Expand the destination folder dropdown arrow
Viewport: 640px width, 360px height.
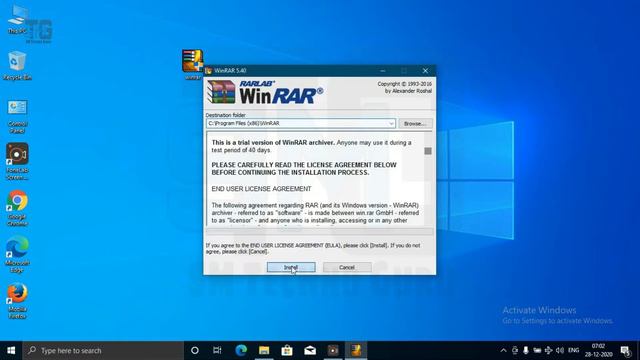(x=391, y=123)
